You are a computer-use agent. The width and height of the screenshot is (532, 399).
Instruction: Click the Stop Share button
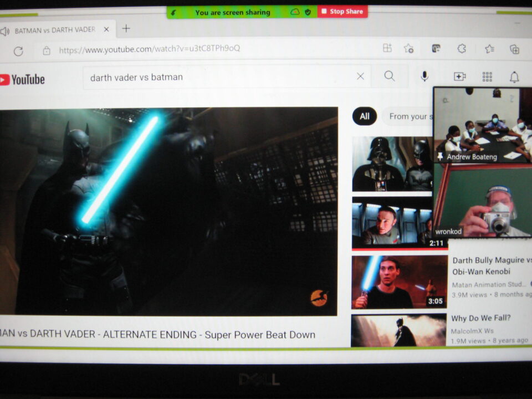(x=342, y=12)
